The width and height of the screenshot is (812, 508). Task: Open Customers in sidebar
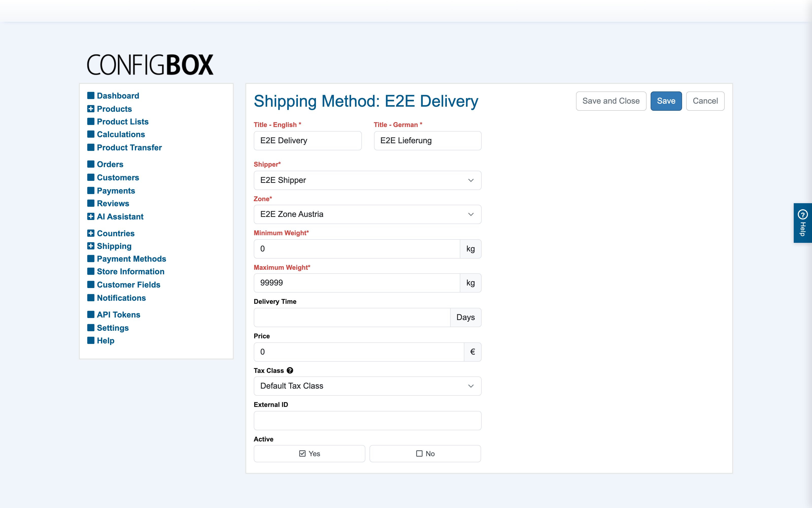(x=118, y=177)
